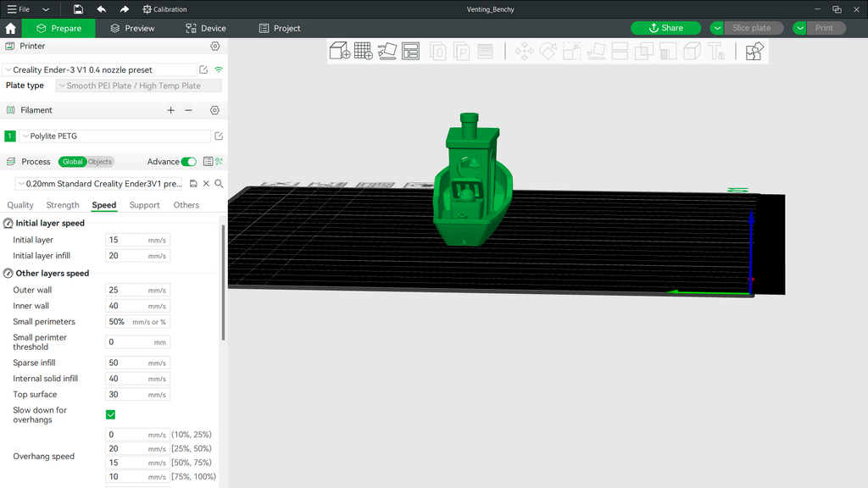Click the add filament plus icon
This screenshot has height=488, width=868.
pos(170,110)
